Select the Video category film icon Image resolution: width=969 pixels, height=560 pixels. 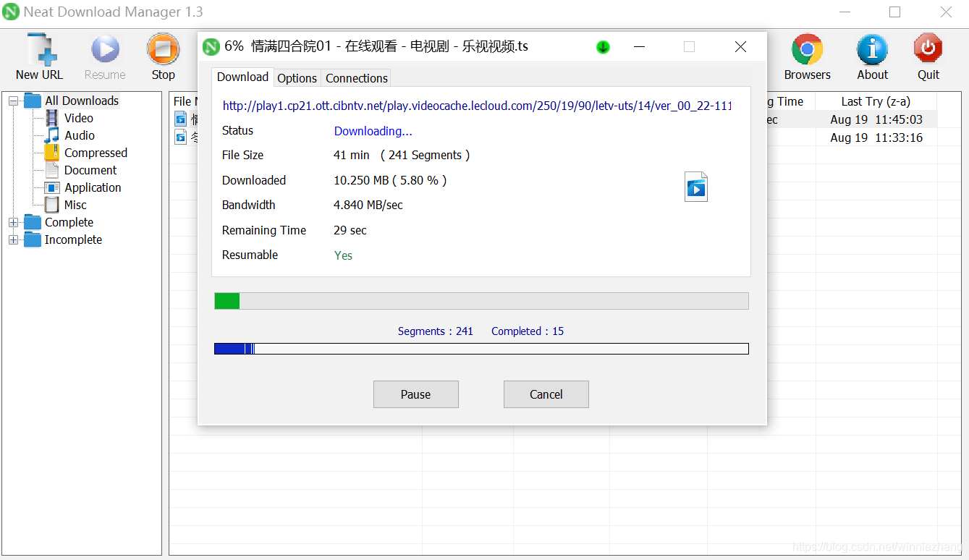coord(52,118)
